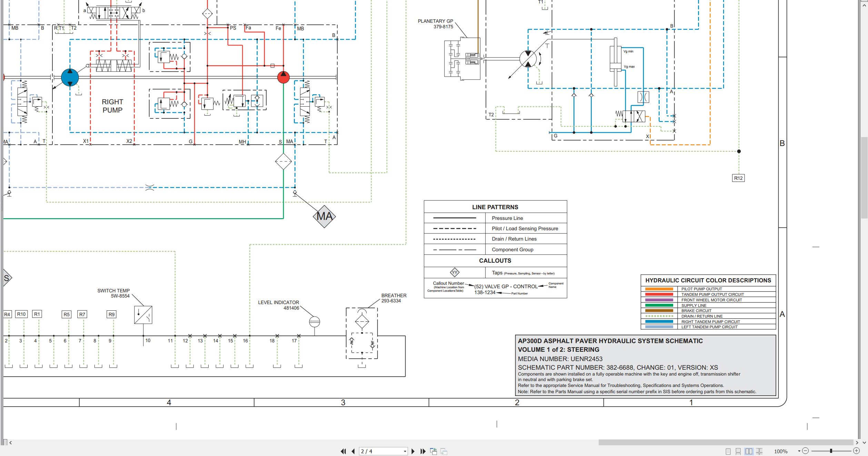868x456 pixels.
Task: Click the Vg min label
Action: tap(628, 51)
